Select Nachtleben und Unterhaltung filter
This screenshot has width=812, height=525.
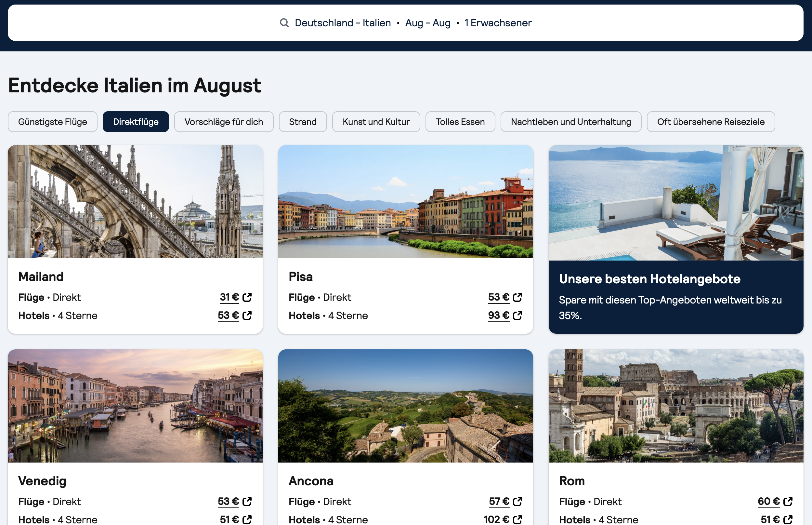click(x=571, y=122)
